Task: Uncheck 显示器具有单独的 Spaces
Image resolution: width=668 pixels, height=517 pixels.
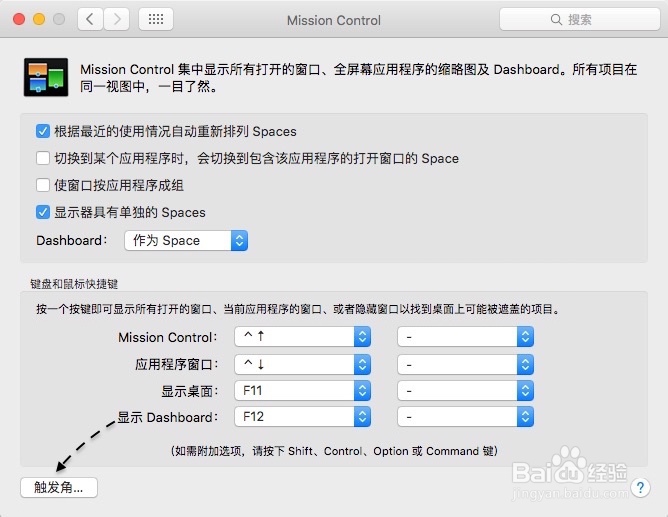Action: pyautogui.click(x=43, y=212)
